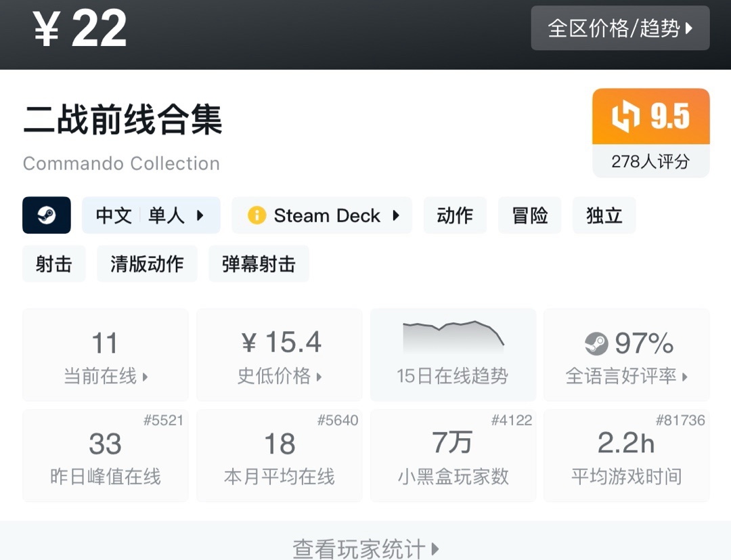Viewport: 731px width, 560px height.
Task: Select the 冒险 genre tag
Action: pyautogui.click(x=529, y=215)
